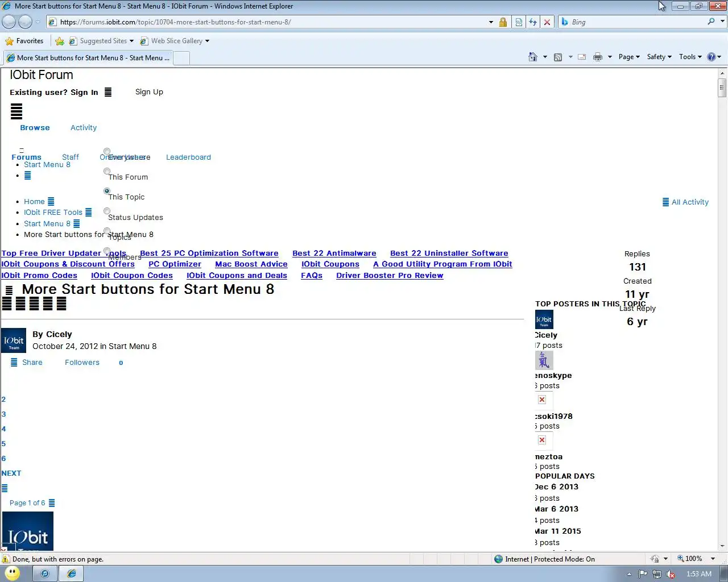Open the address bar history dropdown
Image resolution: width=728 pixels, height=582 pixels.
[x=491, y=22]
